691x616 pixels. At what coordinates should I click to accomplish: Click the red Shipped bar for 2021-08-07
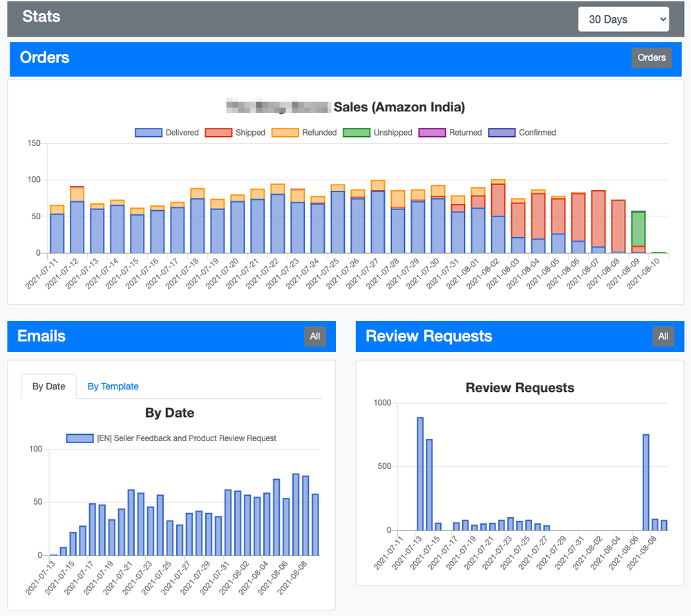[598, 218]
